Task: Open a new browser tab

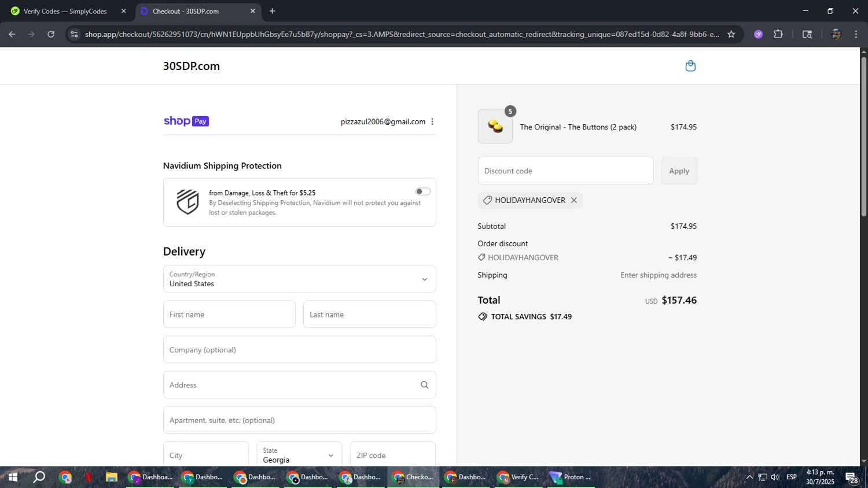Action: pyautogui.click(x=272, y=11)
